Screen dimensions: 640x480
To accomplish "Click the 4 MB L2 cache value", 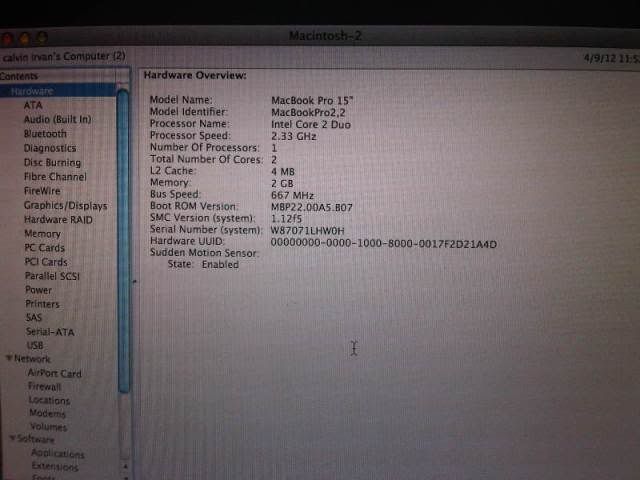I will tap(283, 172).
